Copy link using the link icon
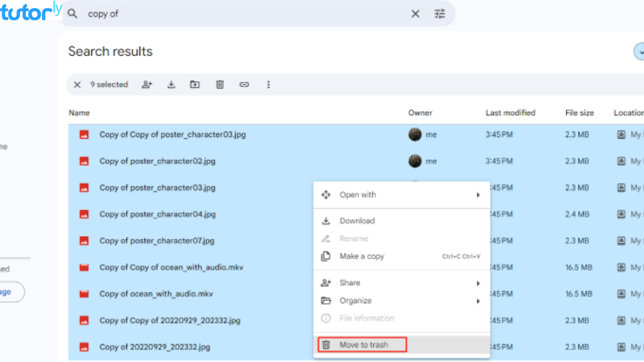This screenshot has height=362, width=644. pos(244,84)
